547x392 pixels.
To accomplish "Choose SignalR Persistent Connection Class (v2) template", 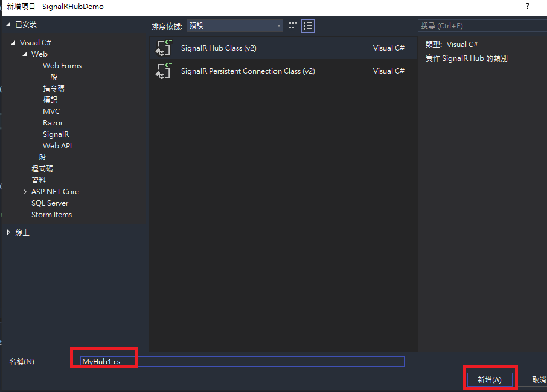I will coord(283,71).
